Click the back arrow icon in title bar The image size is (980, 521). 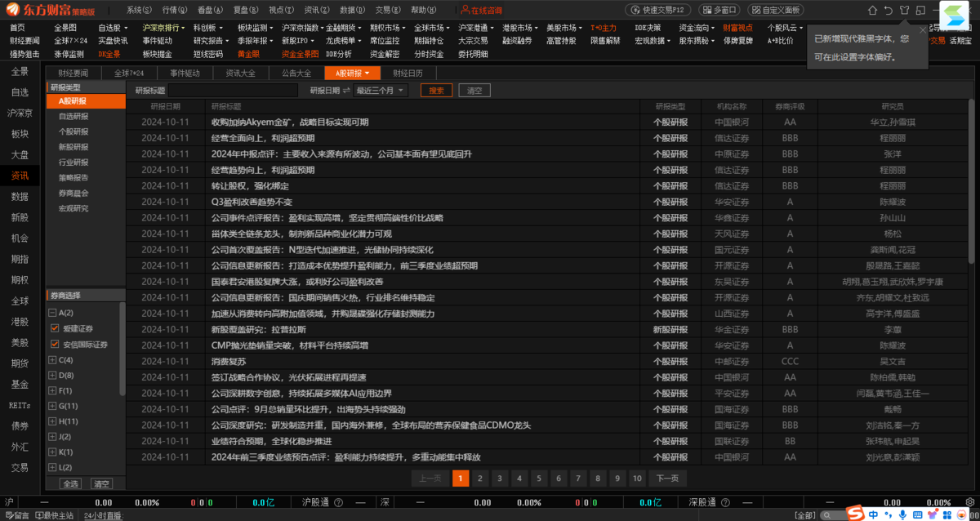click(888, 11)
